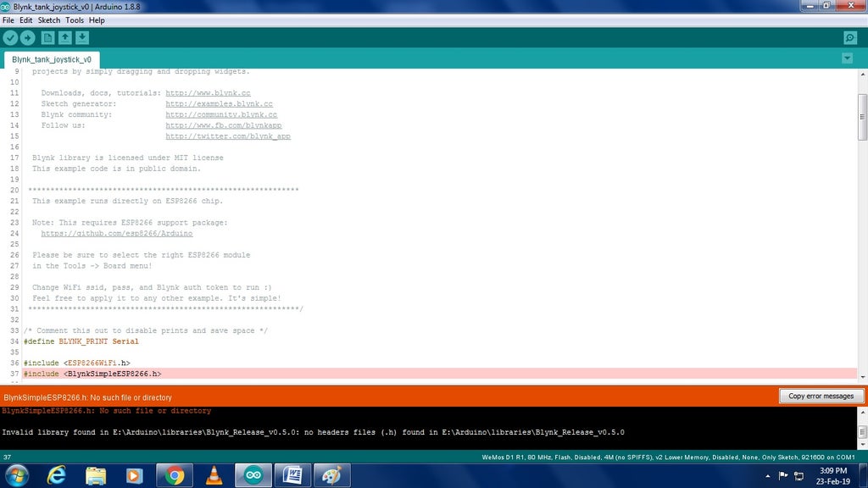
Task: Show hidden system tray icons arrow
Action: pos(768,476)
